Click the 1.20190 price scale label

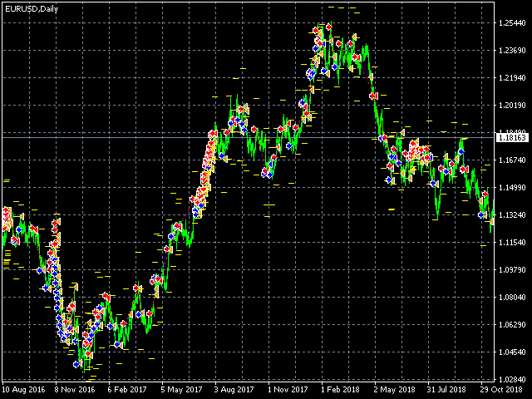tap(512, 106)
